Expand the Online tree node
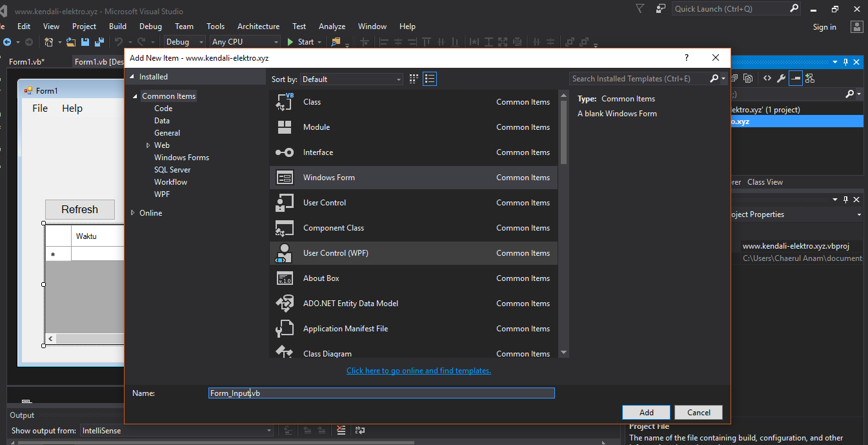The width and height of the screenshot is (868, 445). point(133,213)
